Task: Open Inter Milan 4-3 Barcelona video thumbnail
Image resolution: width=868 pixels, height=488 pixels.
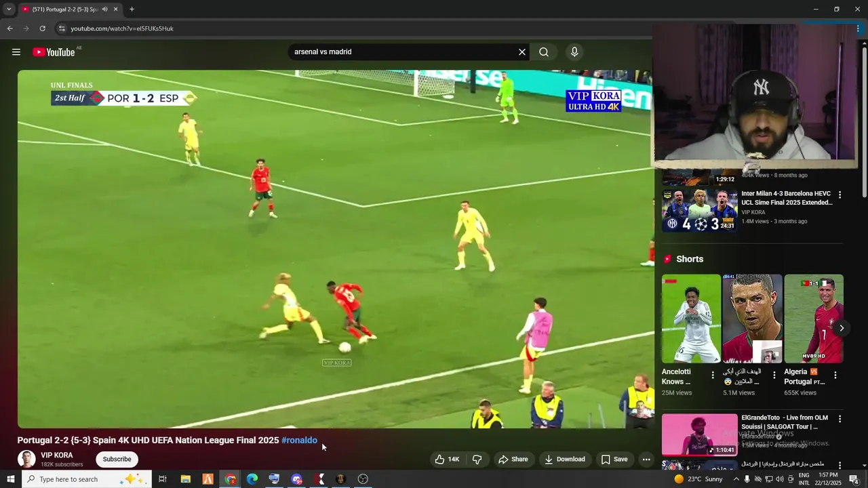Action: 699,210
